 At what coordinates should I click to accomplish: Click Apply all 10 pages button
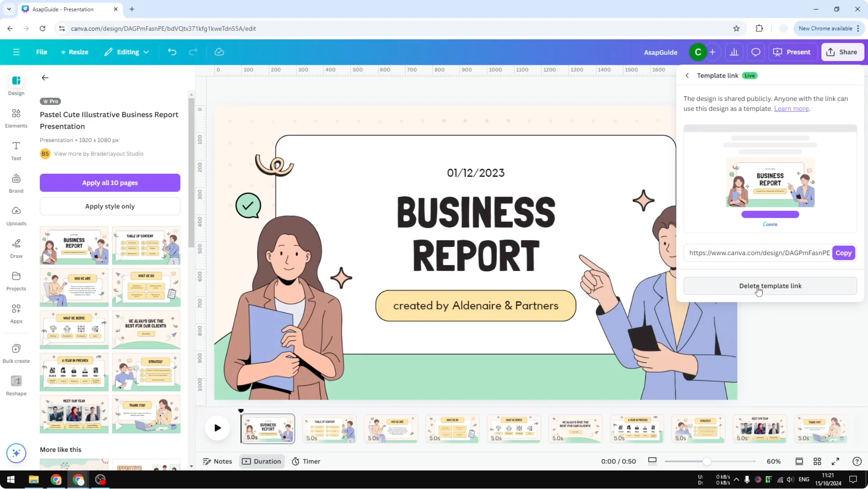pyautogui.click(x=110, y=182)
